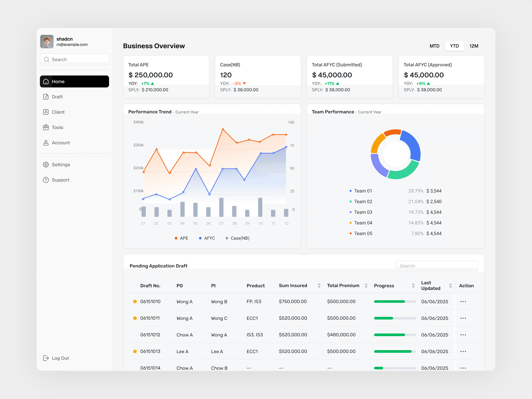
Task: Focus Pending Application Draft search field
Action: tap(437, 266)
